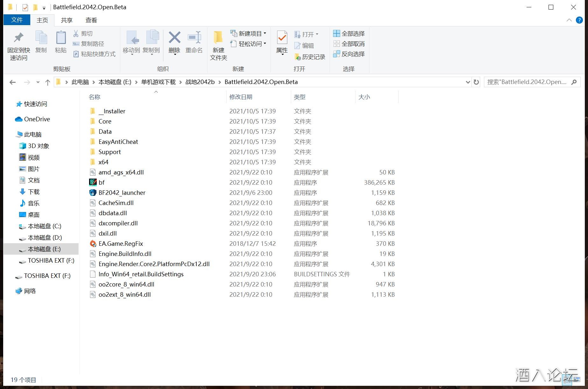Pin folder to Quick access
This screenshot has height=389, width=588.
tap(19, 46)
